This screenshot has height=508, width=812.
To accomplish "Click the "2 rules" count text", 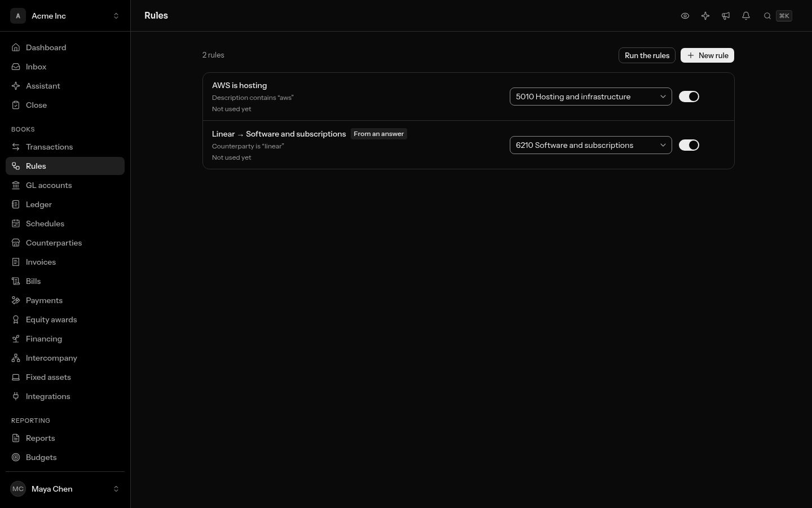I will point(213,55).
